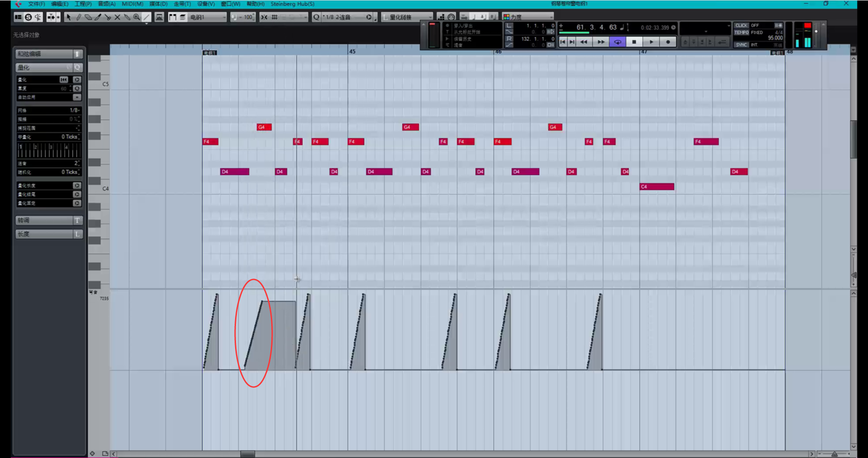The image size is (868, 458).
Task: Open the 设备(V) menu
Action: [206, 4]
